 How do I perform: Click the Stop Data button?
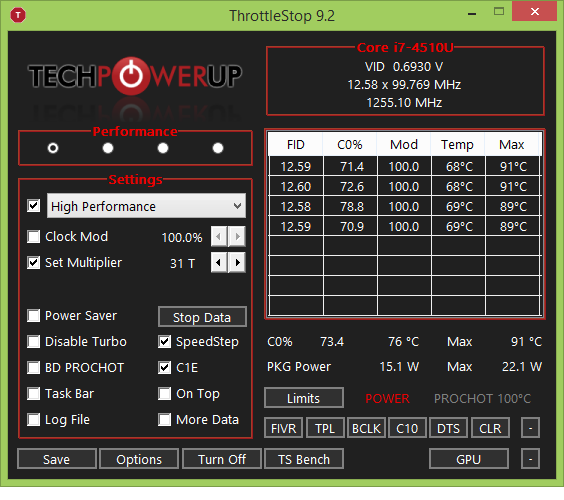202,317
